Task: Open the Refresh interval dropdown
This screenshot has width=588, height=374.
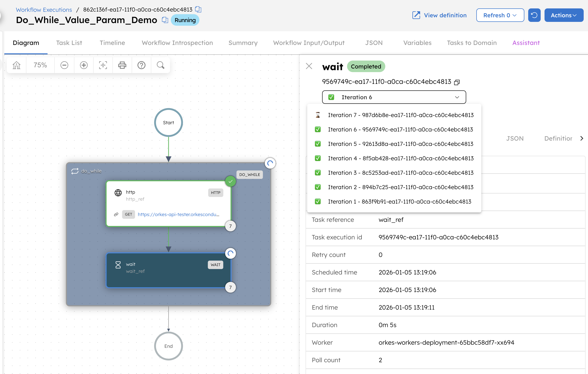Action: pyautogui.click(x=500, y=15)
